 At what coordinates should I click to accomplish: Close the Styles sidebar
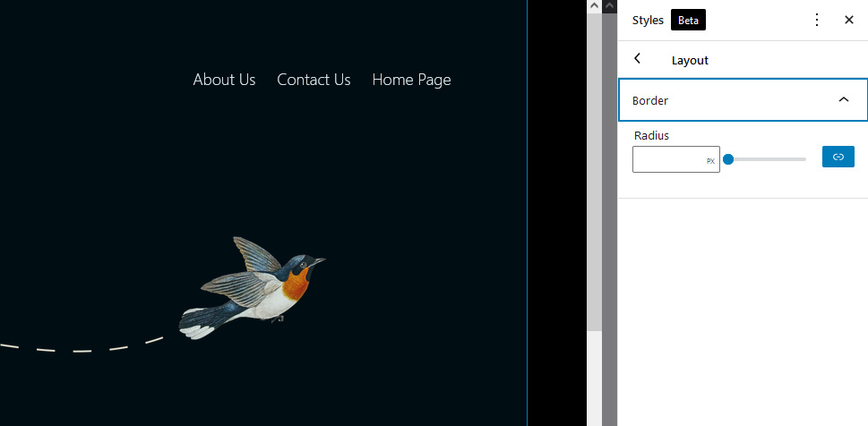pos(848,20)
